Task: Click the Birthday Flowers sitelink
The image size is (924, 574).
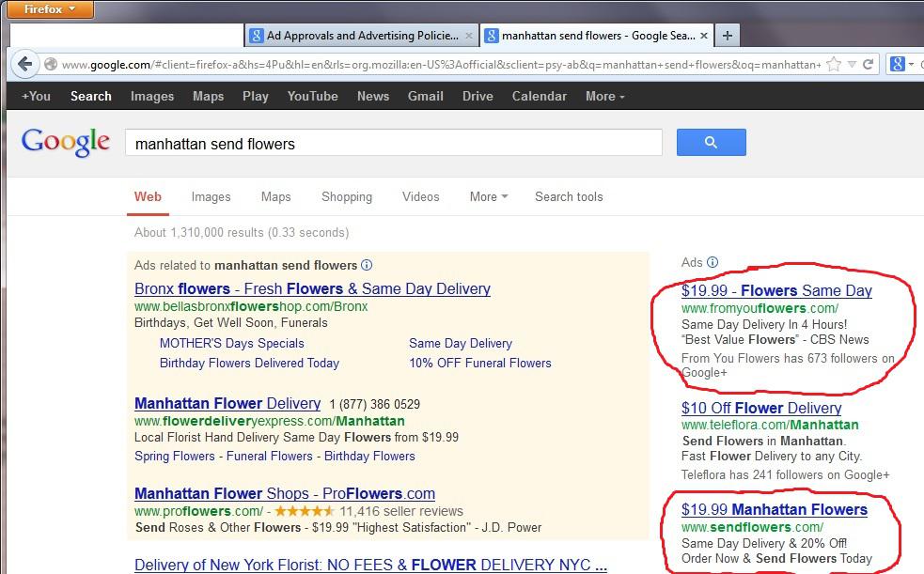Action: [369, 457]
